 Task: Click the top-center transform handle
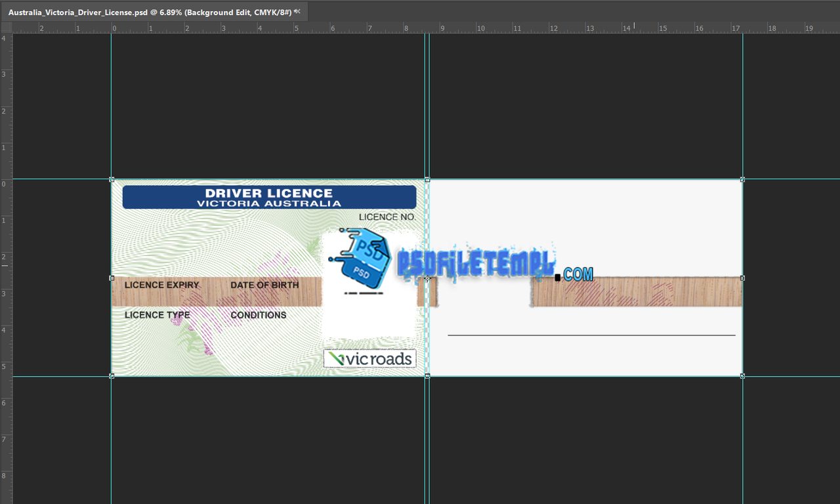[x=427, y=179]
